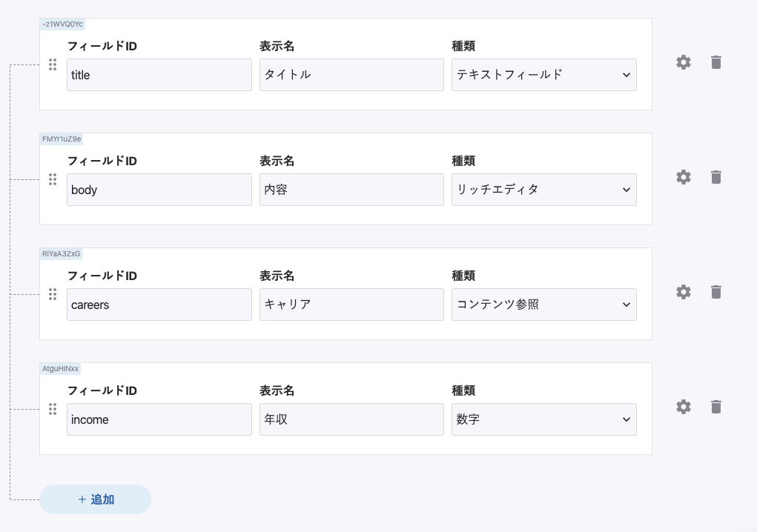Expand the 数字 type dropdown

543,419
